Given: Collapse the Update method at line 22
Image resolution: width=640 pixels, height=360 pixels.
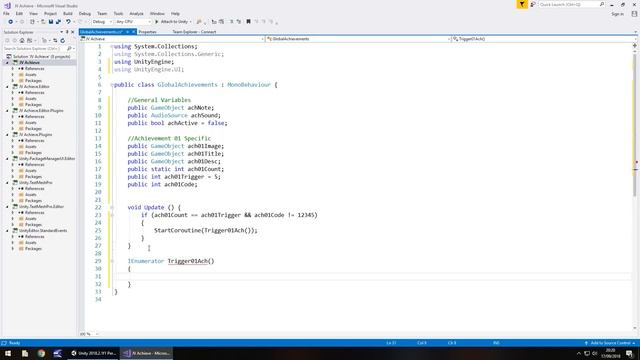Looking at the screenshot, I should (112, 207).
